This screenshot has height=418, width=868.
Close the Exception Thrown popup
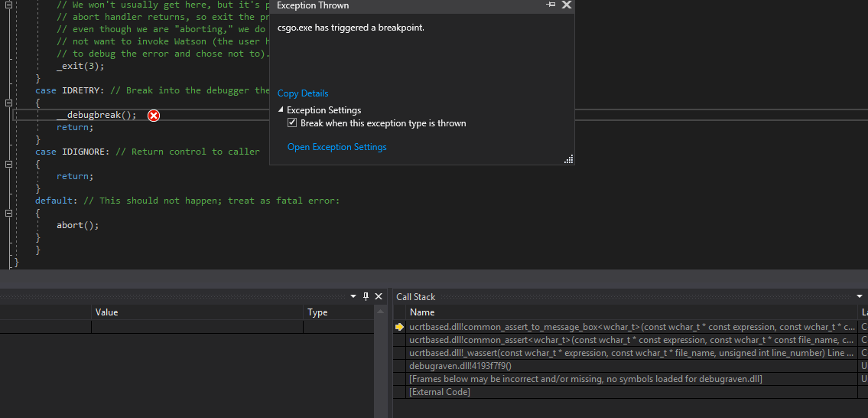coord(567,5)
